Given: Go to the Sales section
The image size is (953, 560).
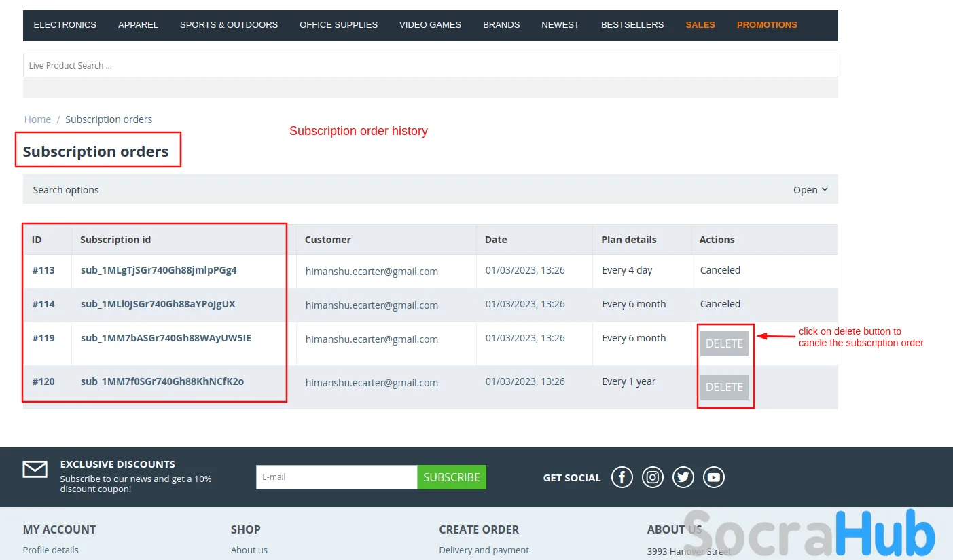Looking at the screenshot, I should pos(700,25).
